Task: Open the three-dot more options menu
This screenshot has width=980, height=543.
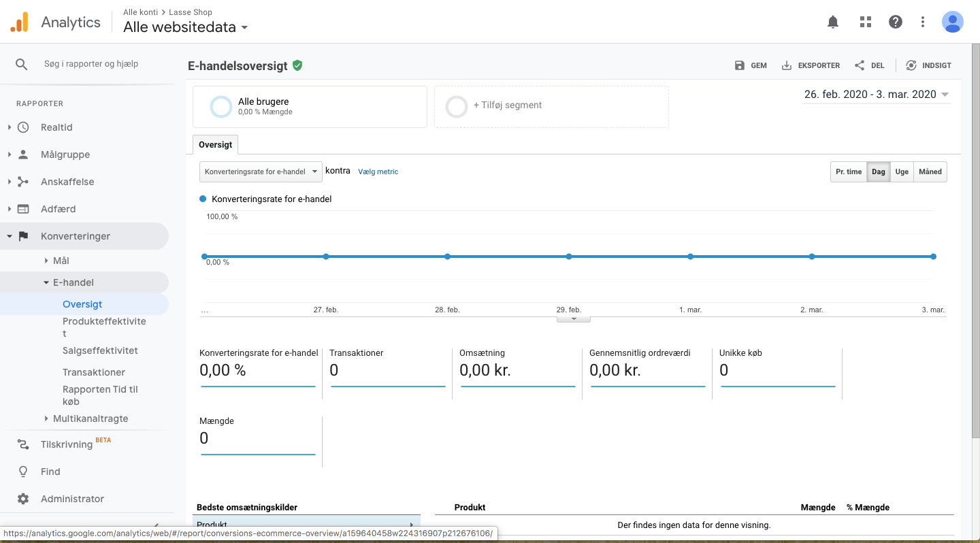Action: [923, 22]
